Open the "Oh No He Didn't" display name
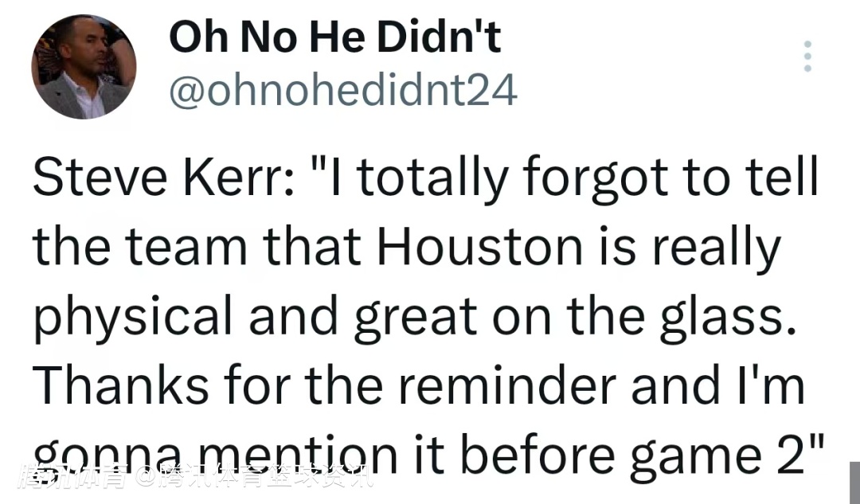Image resolution: width=860 pixels, height=504 pixels. (334, 37)
